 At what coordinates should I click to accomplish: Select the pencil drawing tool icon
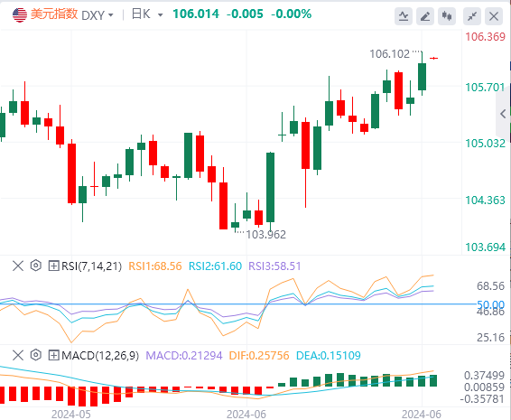coord(425,16)
